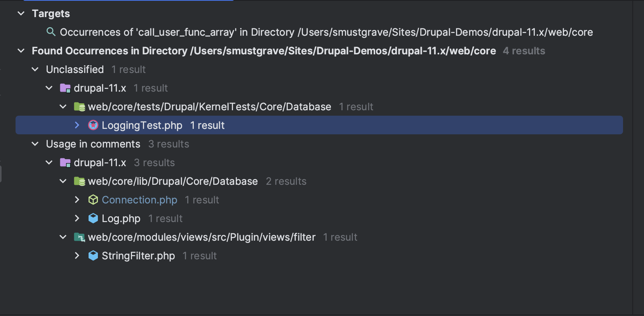Screen dimensions: 644x316
Task: Click the views/filter folder icon
Action: tap(79, 237)
